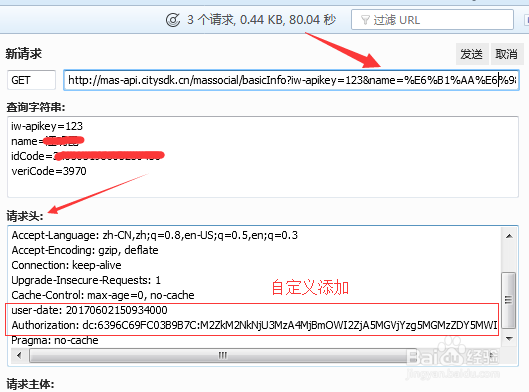Click the headers scroll-up arrow
The width and height of the screenshot is (529, 392).
tap(509, 236)
